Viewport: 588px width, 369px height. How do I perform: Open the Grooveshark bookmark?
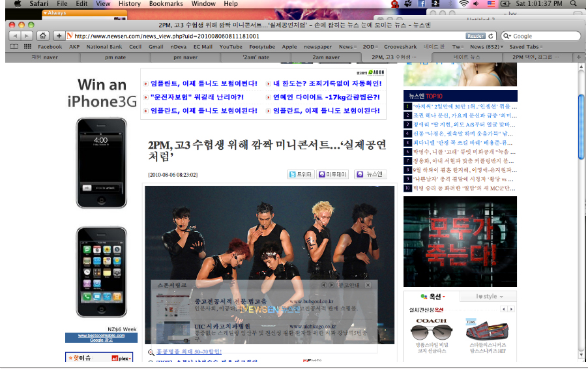click(400, 47)
